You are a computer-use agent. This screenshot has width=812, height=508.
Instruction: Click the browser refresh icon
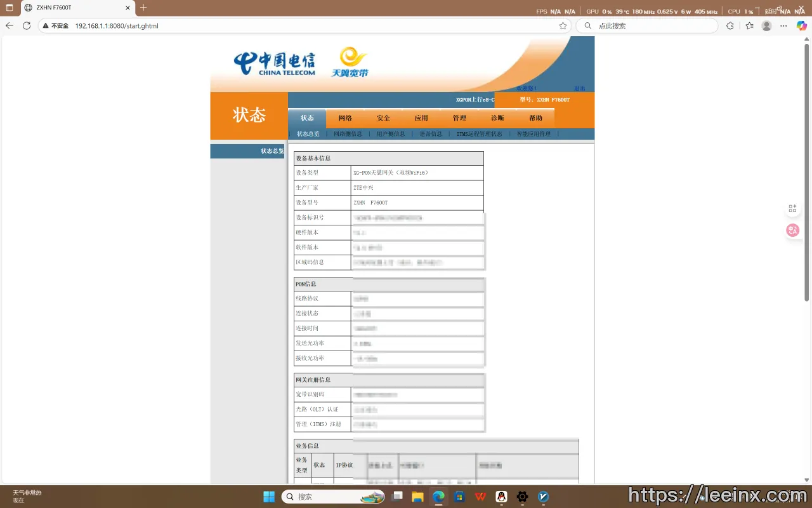coord(27,26)
